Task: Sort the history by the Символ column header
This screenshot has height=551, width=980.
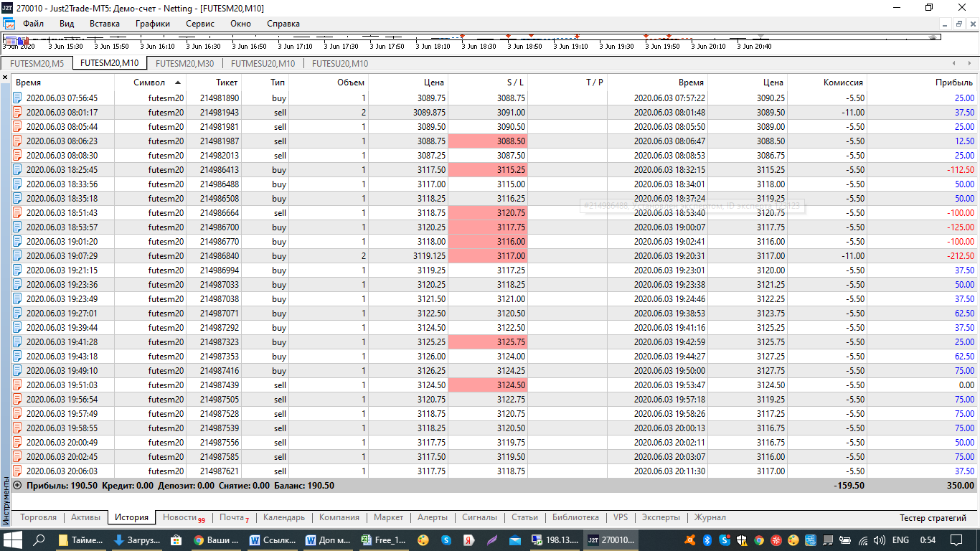Action: [x=149, y=83]
